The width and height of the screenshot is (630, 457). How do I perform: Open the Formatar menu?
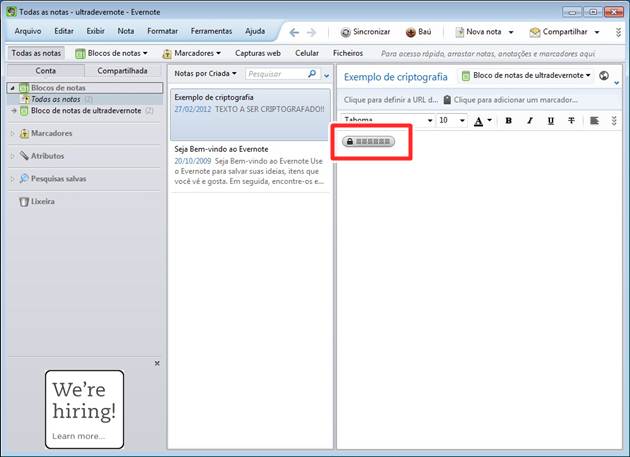(162, 31)
